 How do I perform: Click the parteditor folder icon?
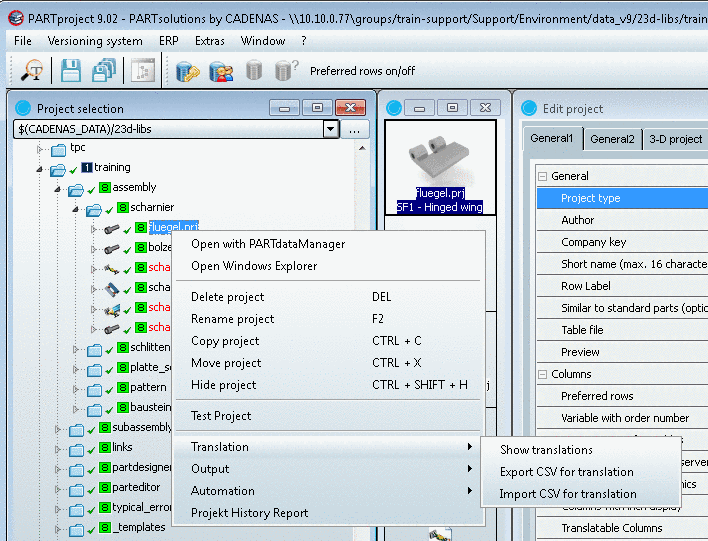point(76,490)
